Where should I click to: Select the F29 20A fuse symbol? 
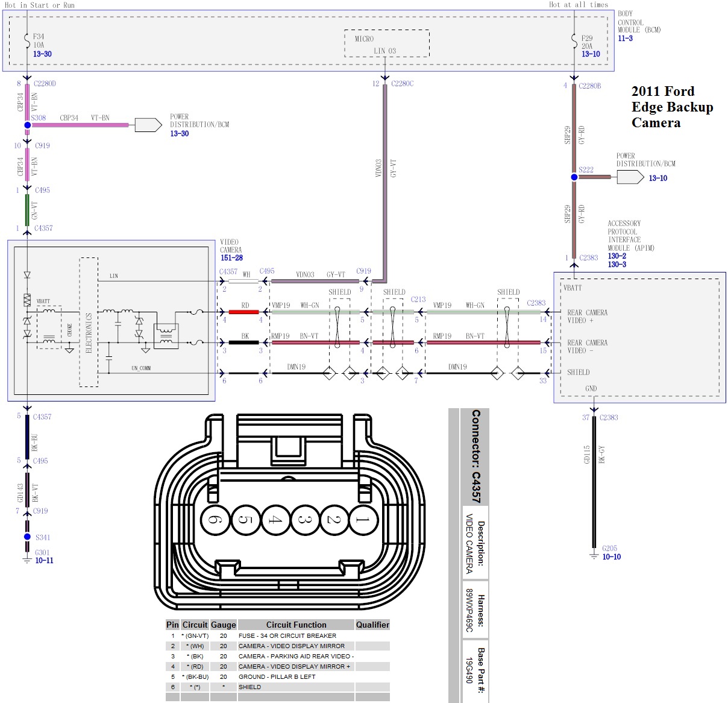pyautogui.click(x=574, y=41)
